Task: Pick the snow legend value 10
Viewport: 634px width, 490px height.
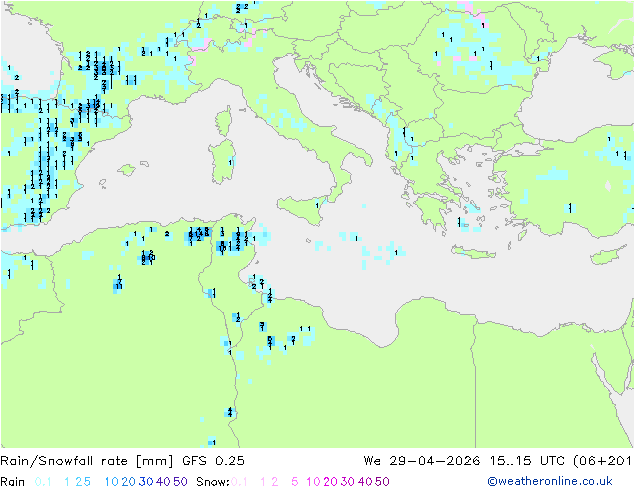Action: (313, 482)
